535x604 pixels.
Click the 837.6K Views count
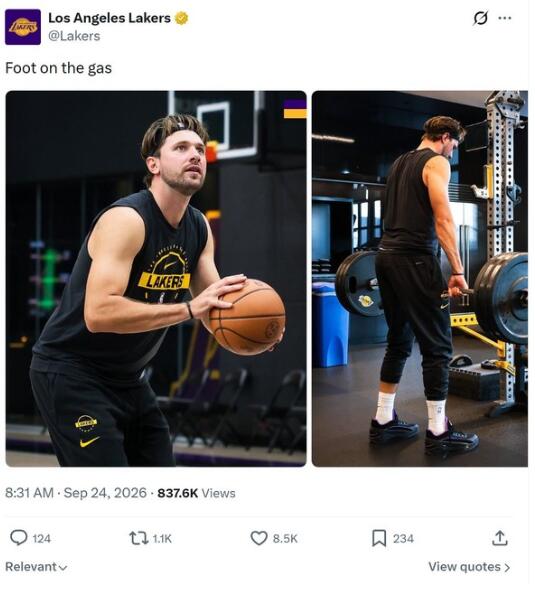coord(196,493)
